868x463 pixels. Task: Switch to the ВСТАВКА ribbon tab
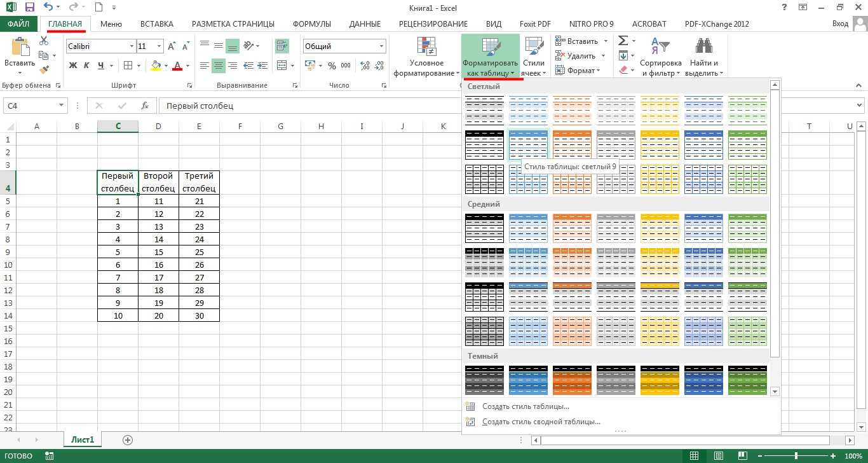[x=156, y=24]
